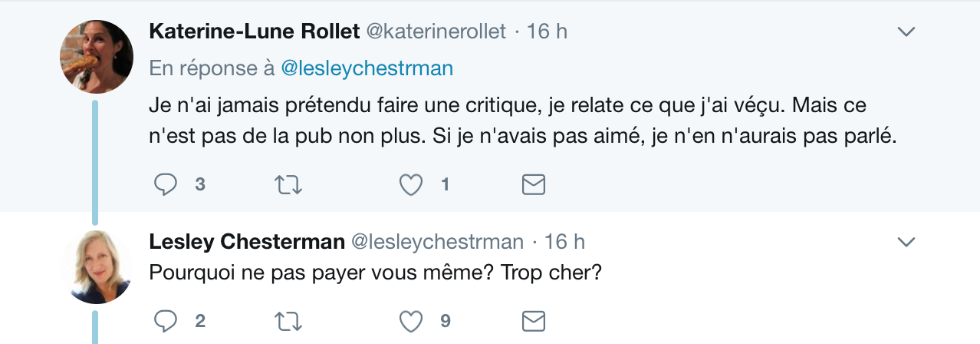The image size is (980, 344).
Task: Open dropdown chevron on Lesley Chesterman's tweet
Action: click(906, 242)
